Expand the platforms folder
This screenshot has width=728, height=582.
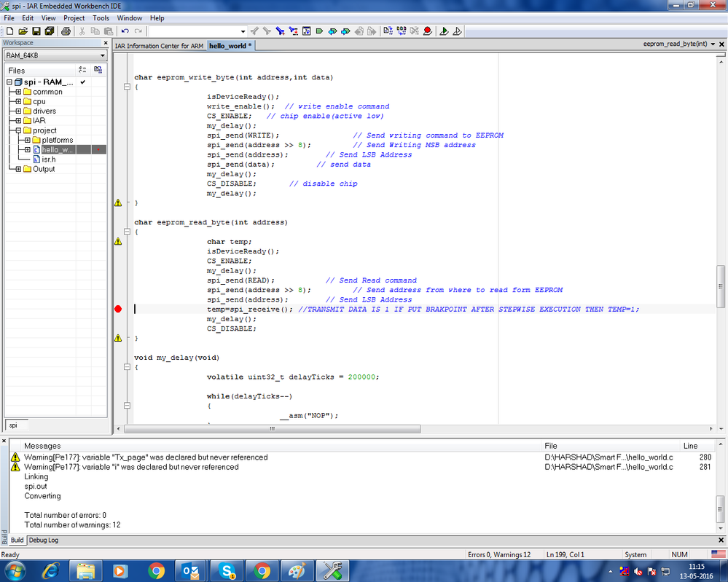[28, 140]
